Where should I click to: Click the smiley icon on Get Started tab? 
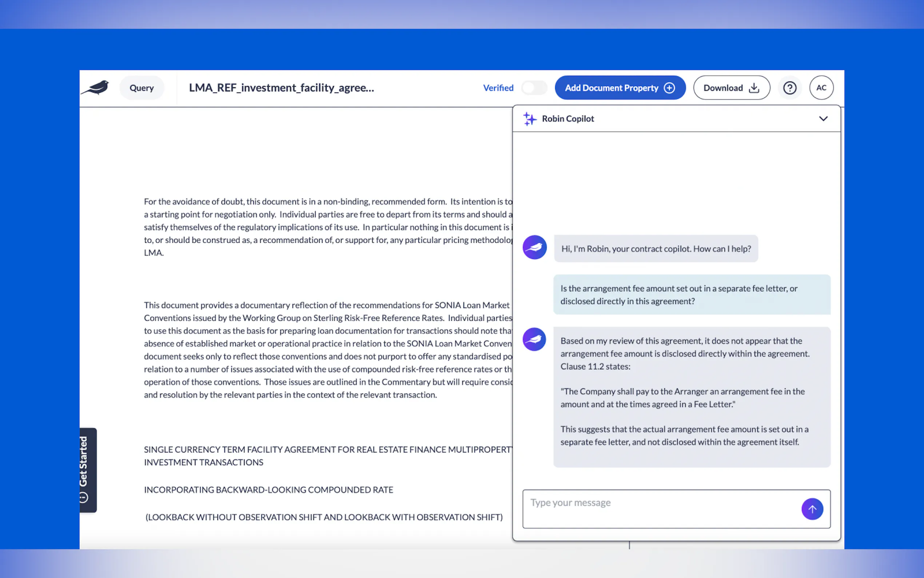83,497
